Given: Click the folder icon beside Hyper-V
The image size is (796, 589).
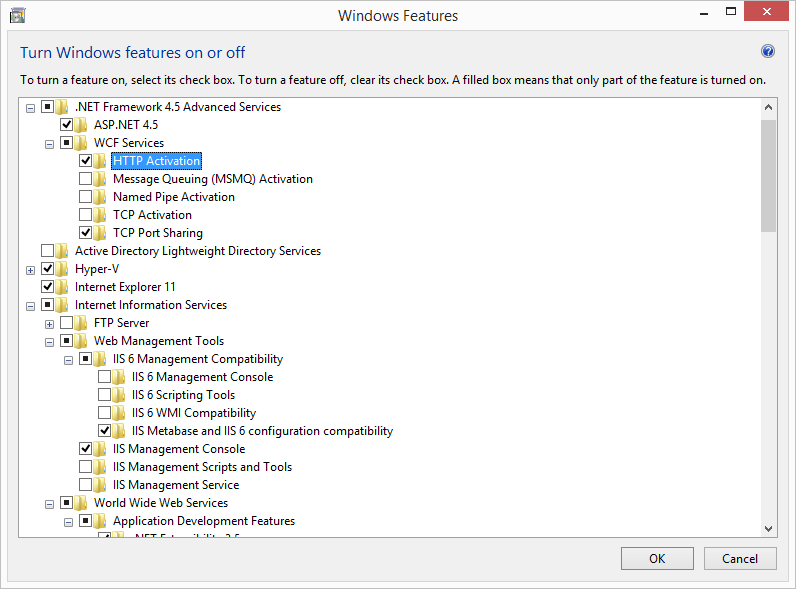Looking at the screenshot, I should [x=62, y=269].
